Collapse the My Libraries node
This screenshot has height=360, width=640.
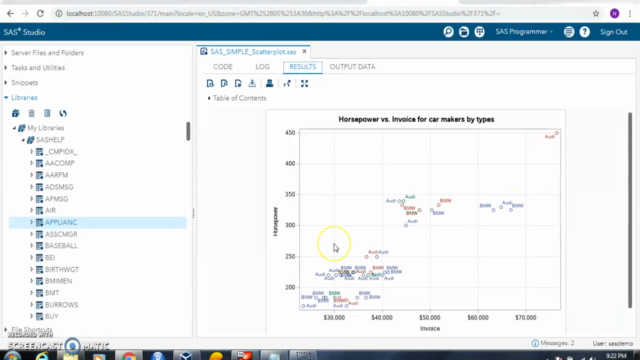(14, 128)
